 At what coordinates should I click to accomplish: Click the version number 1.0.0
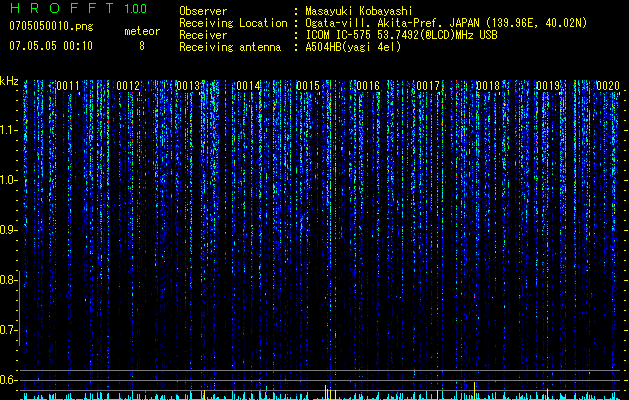(x=136, y=8)
